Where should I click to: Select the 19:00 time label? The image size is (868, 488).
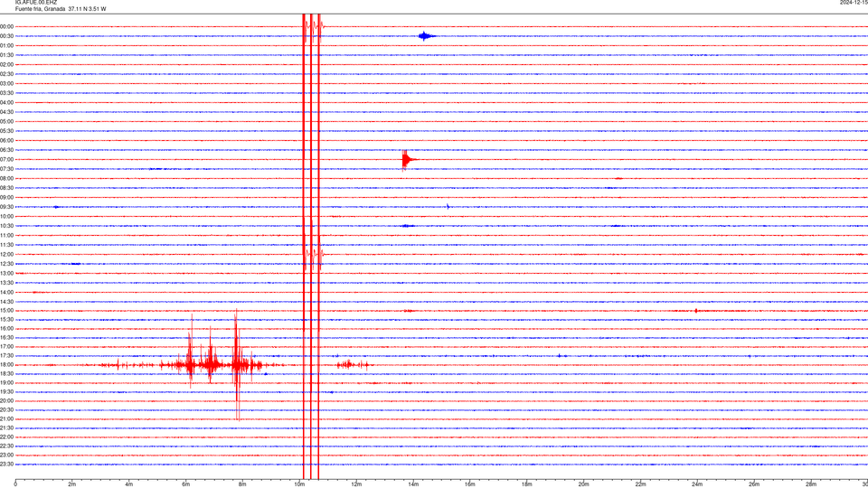click(7, 383)
